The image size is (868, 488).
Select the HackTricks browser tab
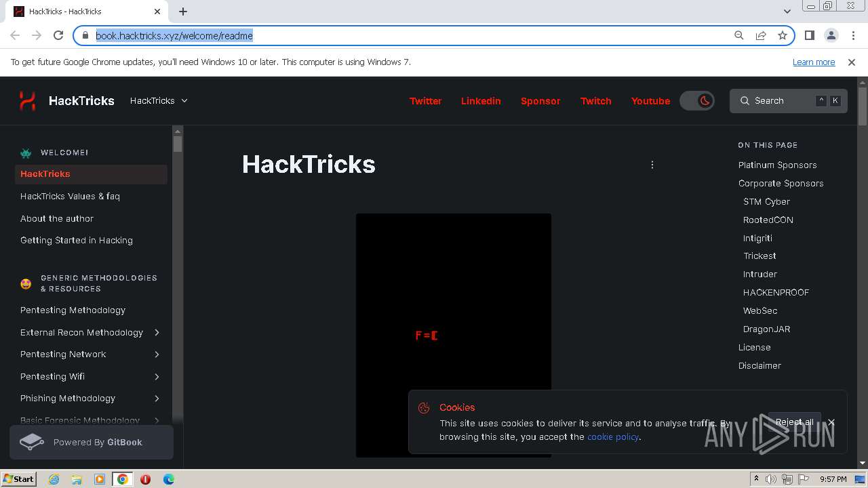click(88, 12)
